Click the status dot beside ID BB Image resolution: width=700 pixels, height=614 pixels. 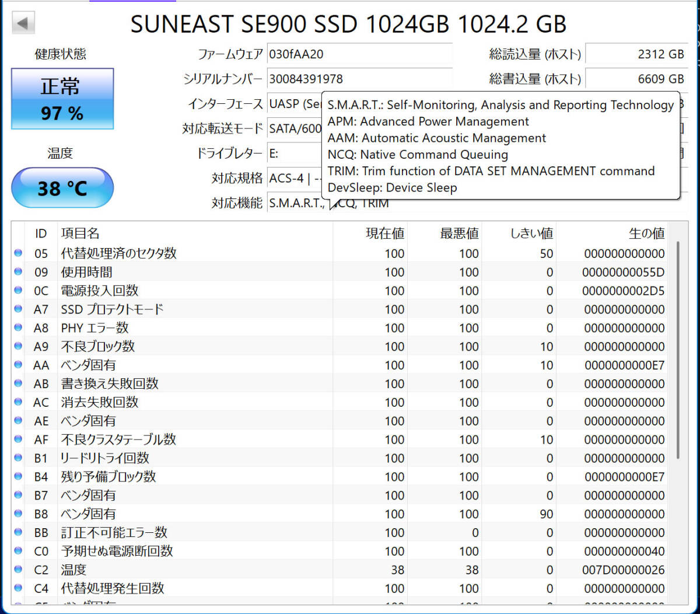tap(18, 532)
